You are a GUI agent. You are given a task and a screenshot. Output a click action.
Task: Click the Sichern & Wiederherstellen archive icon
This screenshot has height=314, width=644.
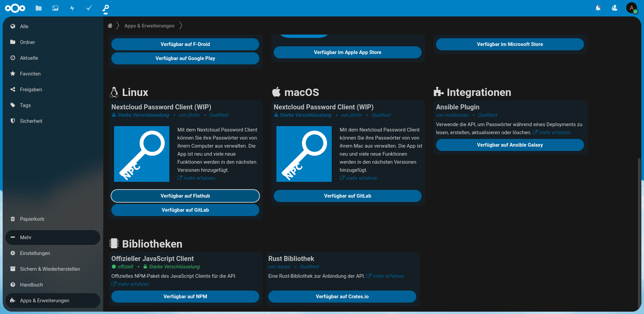point(13,269)
